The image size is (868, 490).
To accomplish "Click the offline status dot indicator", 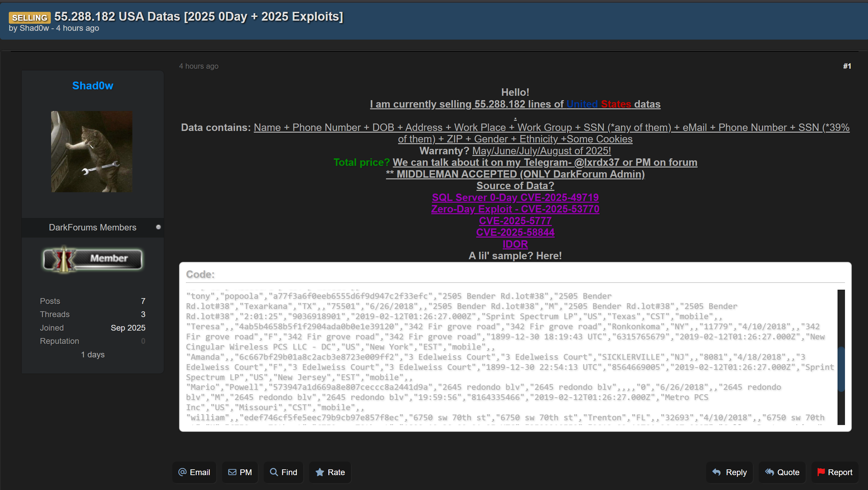I will (158, 227).
